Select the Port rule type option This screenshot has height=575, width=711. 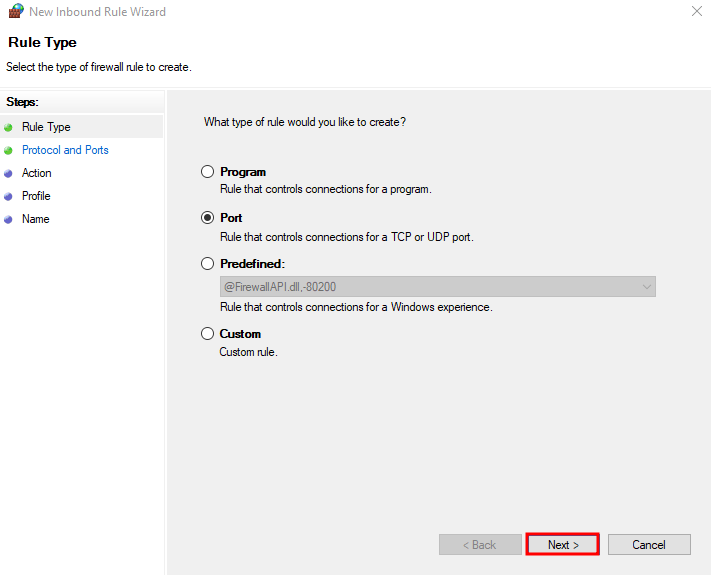tap(208, 218)
